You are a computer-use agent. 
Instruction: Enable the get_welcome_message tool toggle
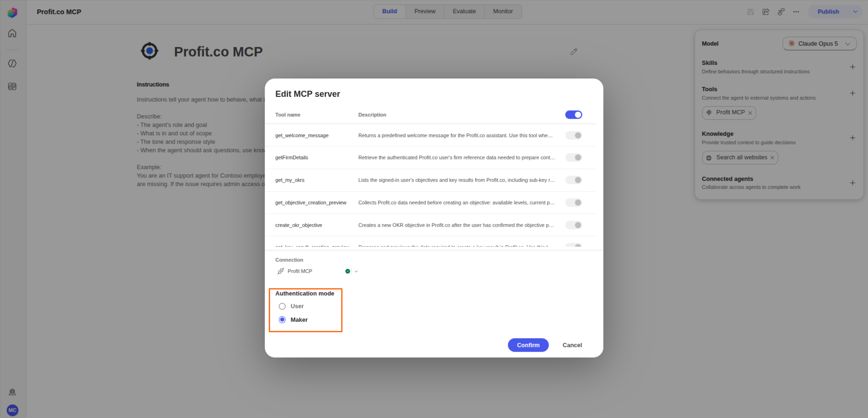tap(574, 135)
